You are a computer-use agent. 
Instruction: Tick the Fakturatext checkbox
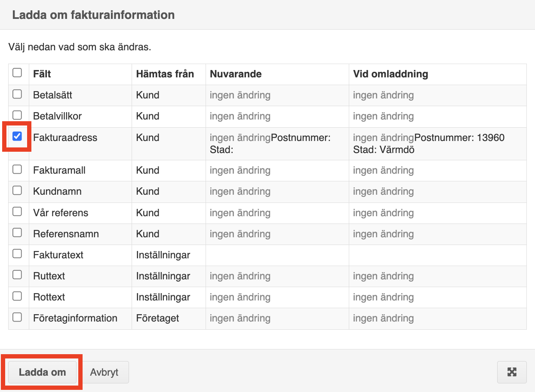point(17,254)
